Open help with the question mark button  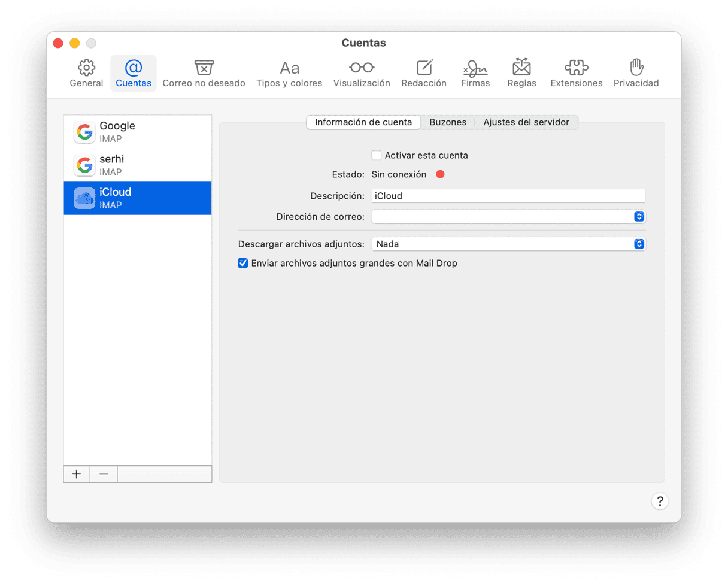(x=660, y=501)
